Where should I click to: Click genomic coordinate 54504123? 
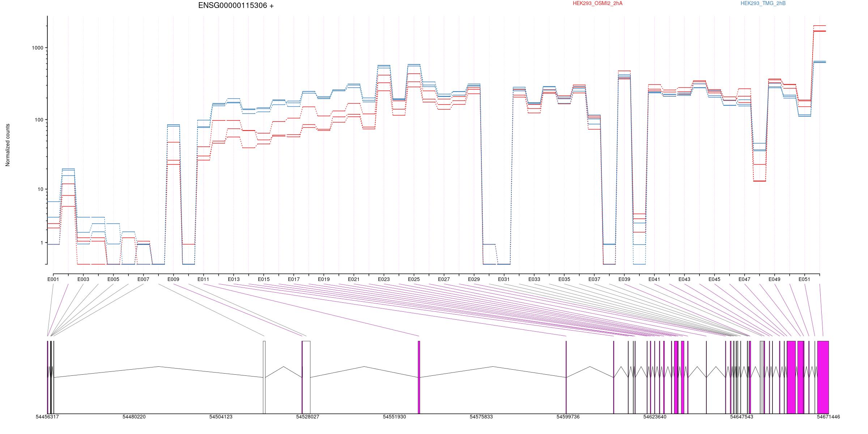(x=221, y=417)
